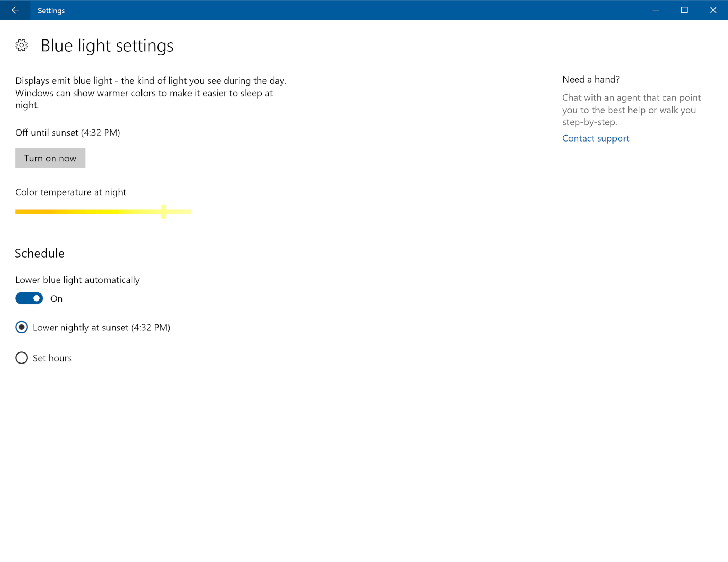Click the Blue light settings page heading
Viewport: 728px width, 562px height.
[107, 46]
